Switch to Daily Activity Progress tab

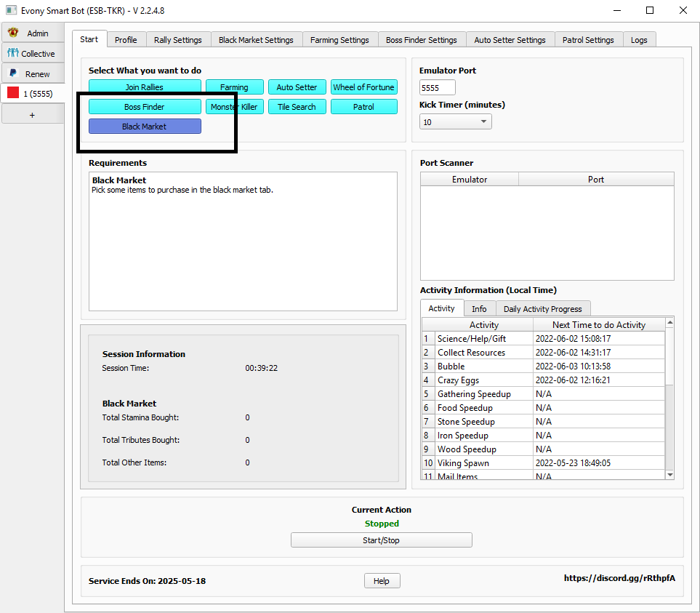tap(542, 309)
